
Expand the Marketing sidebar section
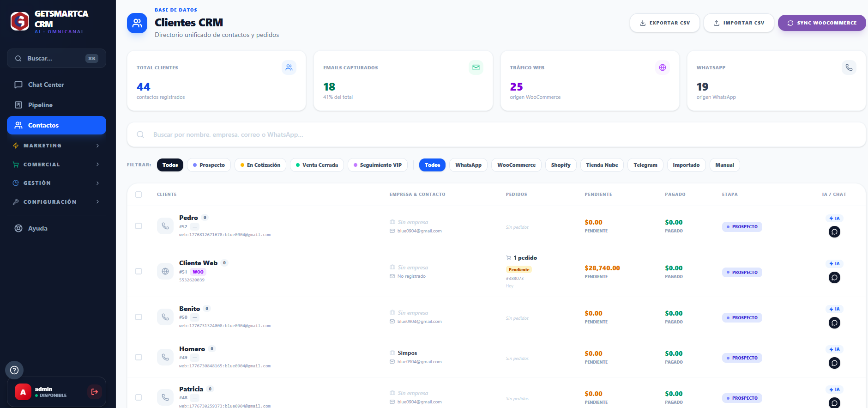coord(56,146)
